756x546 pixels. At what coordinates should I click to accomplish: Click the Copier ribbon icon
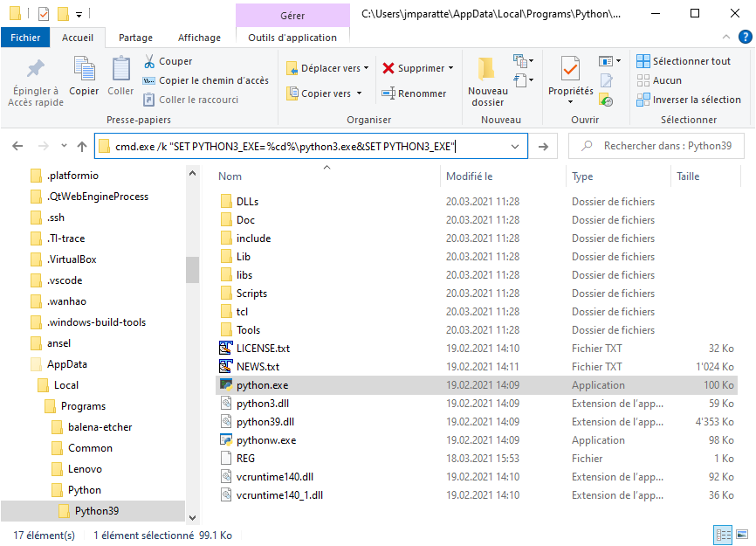click(84, 68)
